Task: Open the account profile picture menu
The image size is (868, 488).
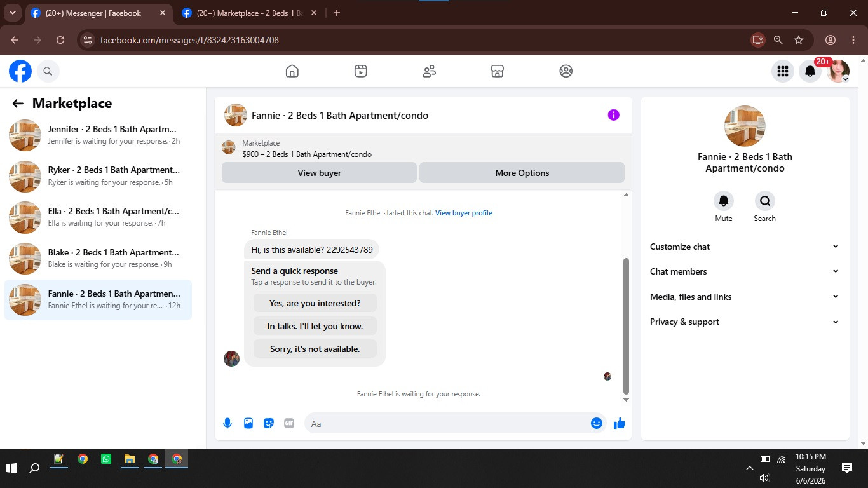Action: tap(838, 71)
